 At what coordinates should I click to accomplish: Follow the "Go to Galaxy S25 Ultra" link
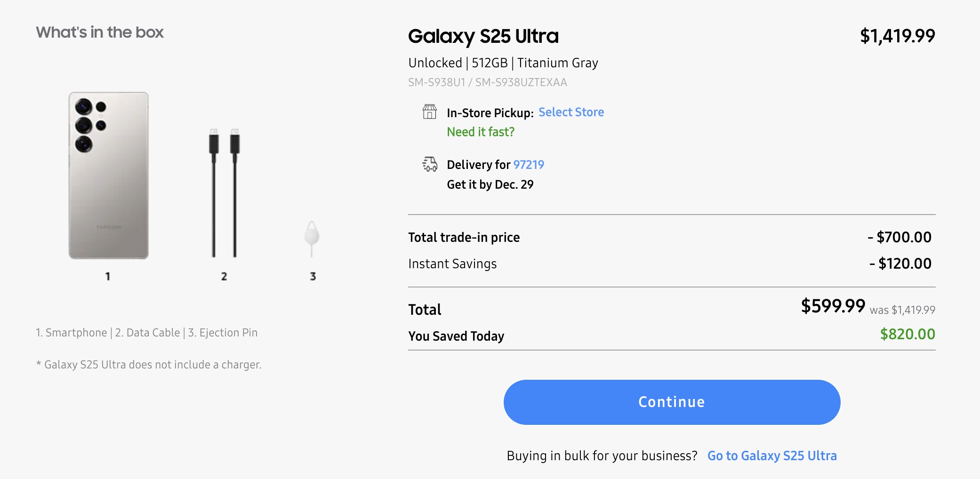click(772, 455)
